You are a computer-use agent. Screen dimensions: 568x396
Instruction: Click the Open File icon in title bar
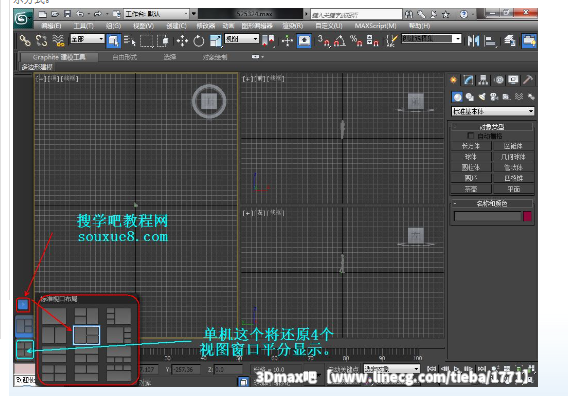pos(55,14)
